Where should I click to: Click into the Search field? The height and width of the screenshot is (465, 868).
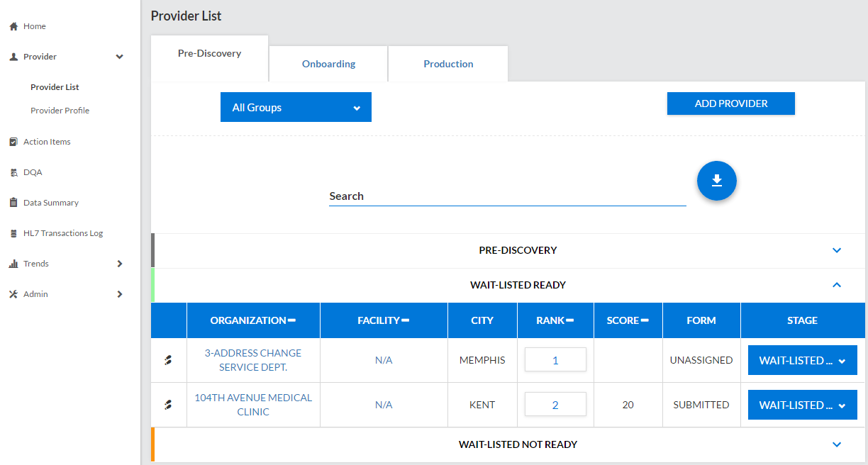point(507,196)
